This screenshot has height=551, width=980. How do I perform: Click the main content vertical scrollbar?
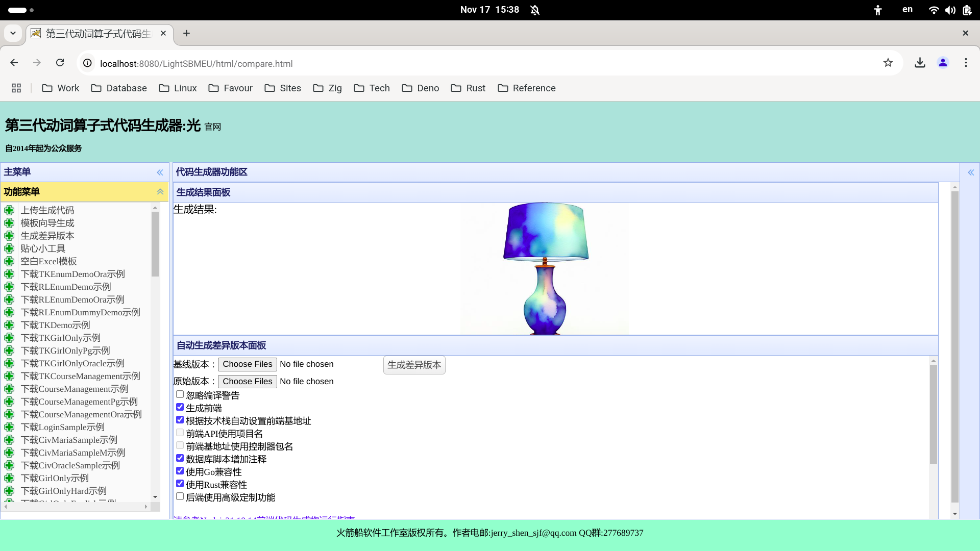click(954, 347)
